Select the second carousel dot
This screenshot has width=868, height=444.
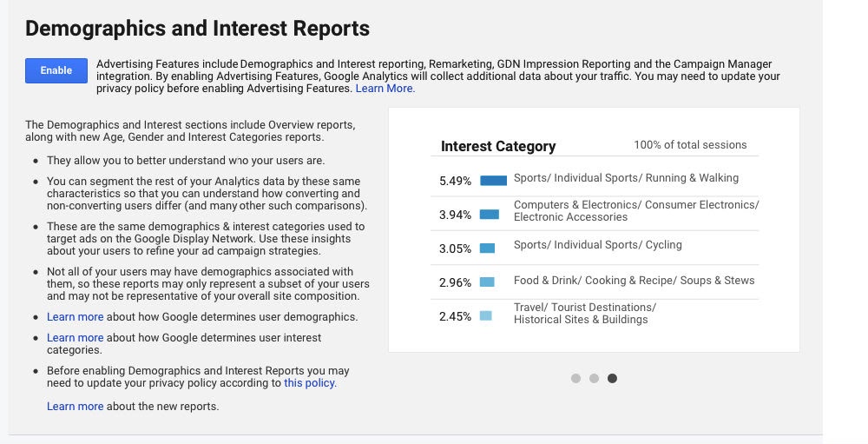tap(594, 378)
